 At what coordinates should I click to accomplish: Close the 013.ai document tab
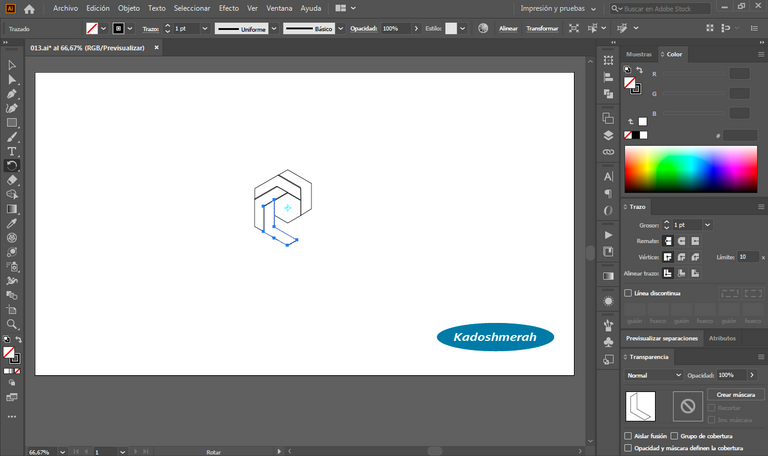coord(157,48)
